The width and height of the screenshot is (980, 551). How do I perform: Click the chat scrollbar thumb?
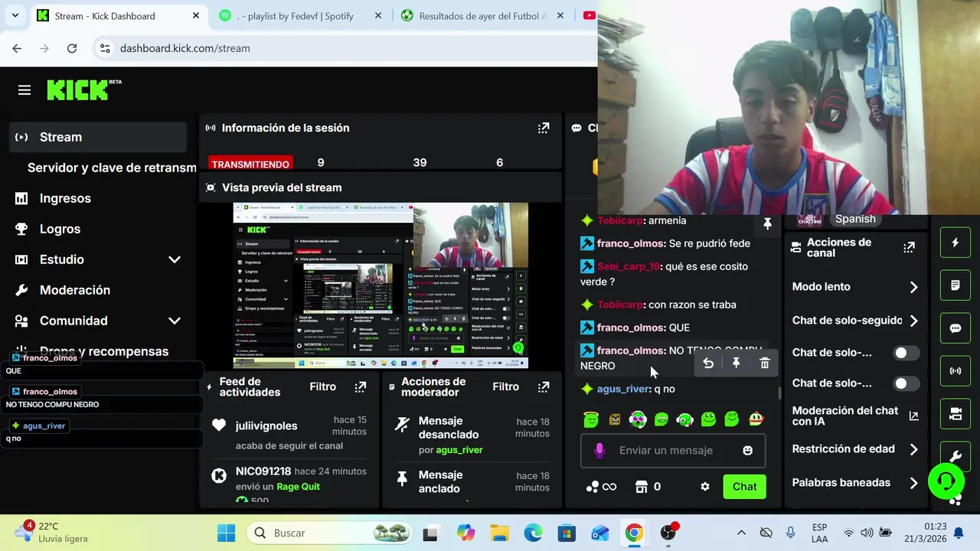pyautogui.click(x=780, y=393)
